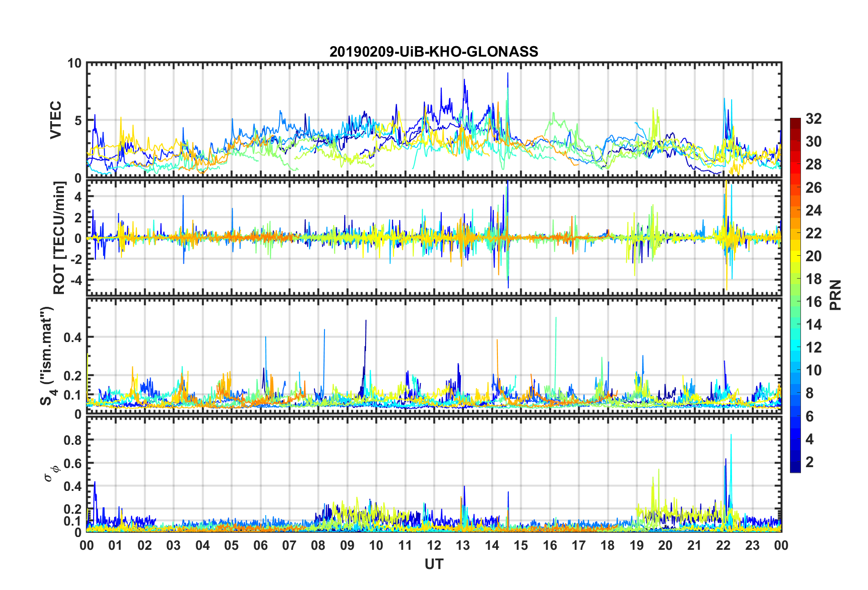The height and width of the screenshot is (590, 868).
Task: Click the UT x-axis label
Action: (x=434, y=564)
